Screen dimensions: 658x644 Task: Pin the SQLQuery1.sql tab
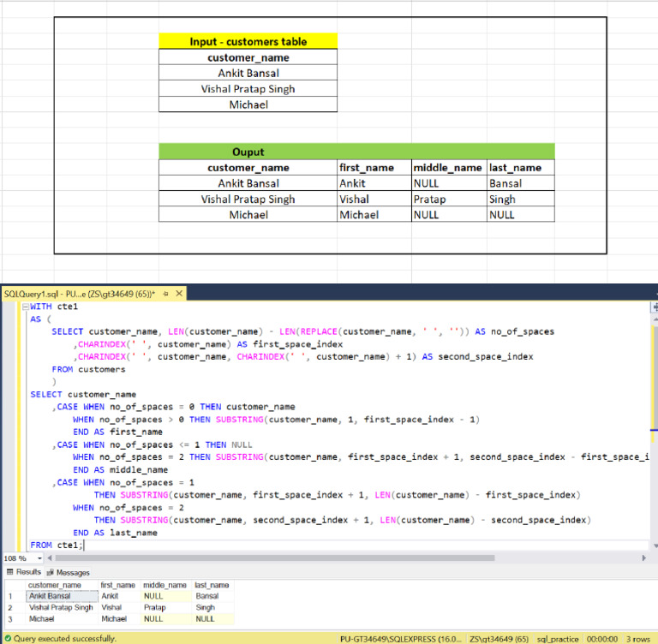coord(165,294)
